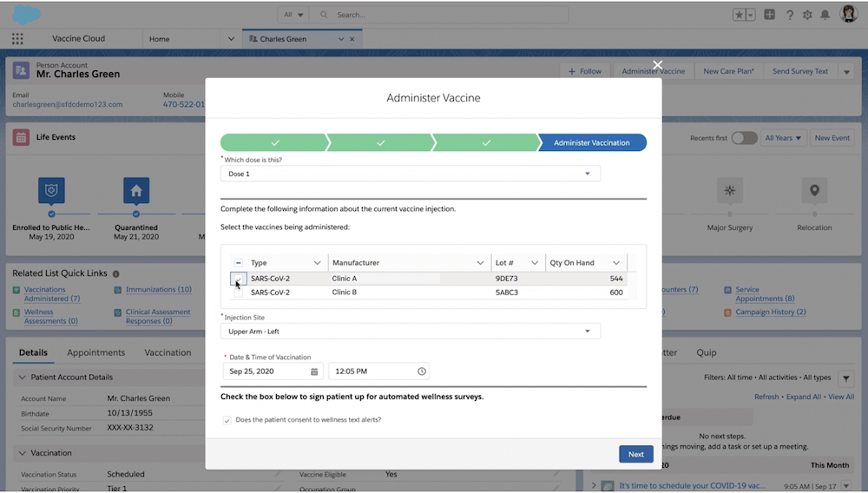Open the App Launcher grid icon

(17, 39)
